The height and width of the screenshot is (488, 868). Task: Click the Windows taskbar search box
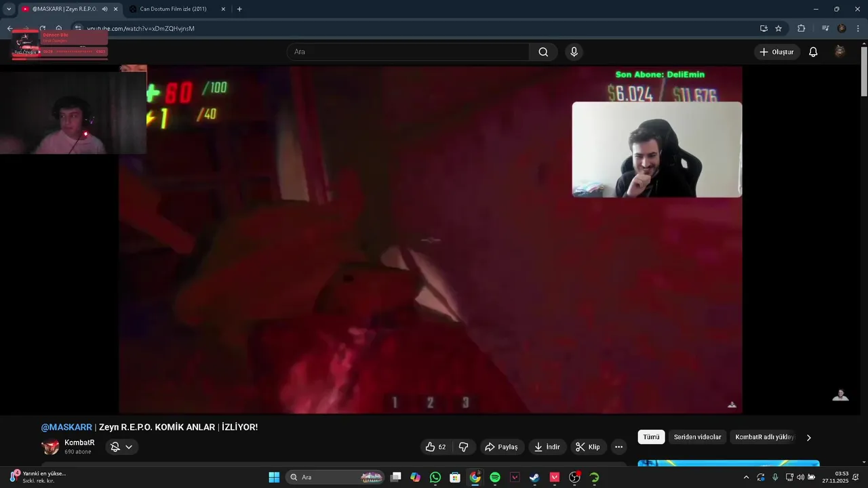[335, 477]
